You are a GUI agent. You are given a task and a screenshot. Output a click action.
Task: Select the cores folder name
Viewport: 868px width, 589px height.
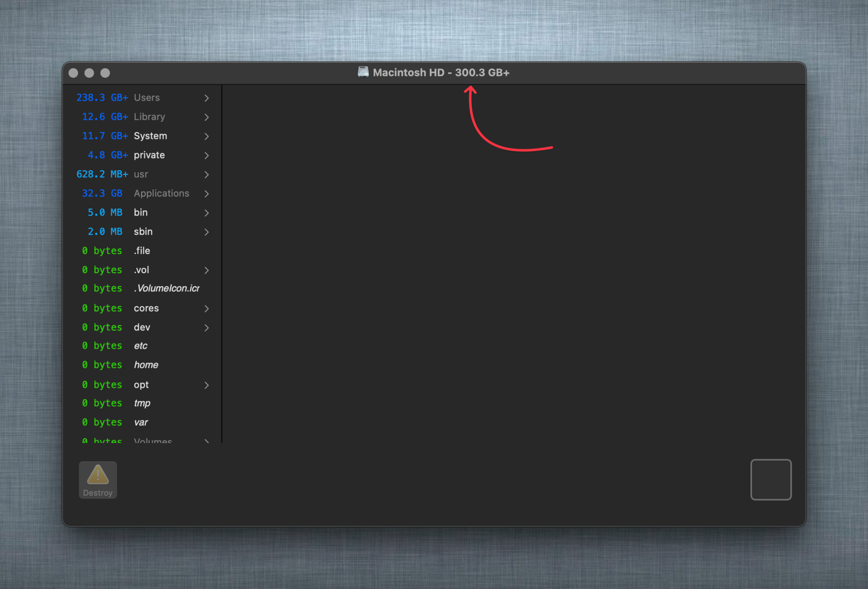click(x=146, y=308)
